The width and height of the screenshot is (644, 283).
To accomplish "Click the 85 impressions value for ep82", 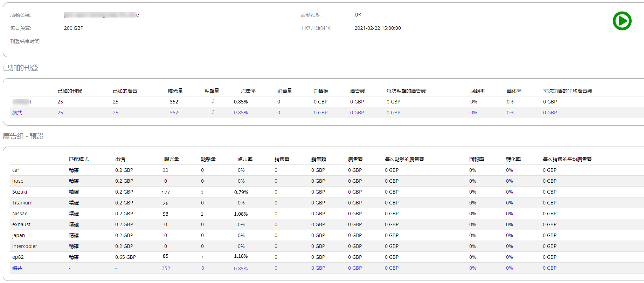I will tap(166, 256).
